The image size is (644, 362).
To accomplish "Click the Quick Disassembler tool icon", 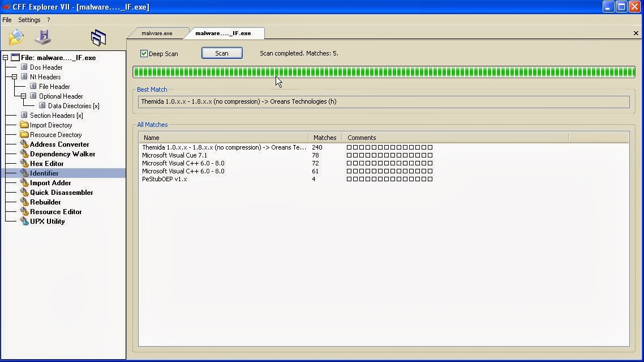I will [24, 193].
